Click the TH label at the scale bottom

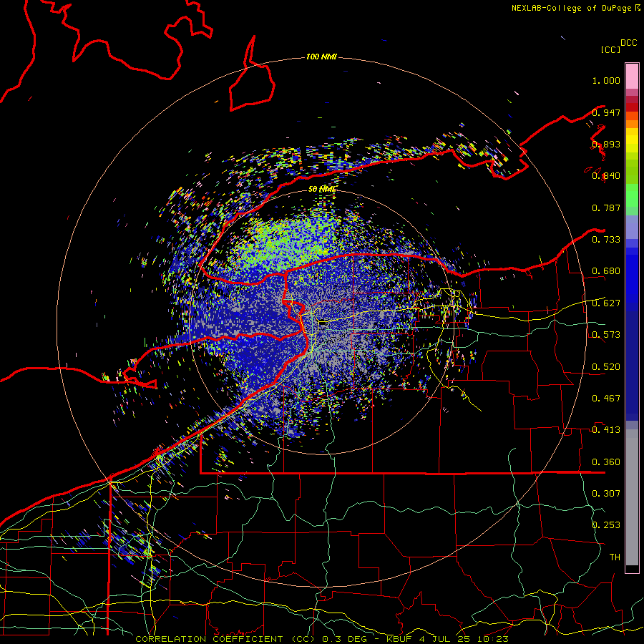(x=615, y=557)
